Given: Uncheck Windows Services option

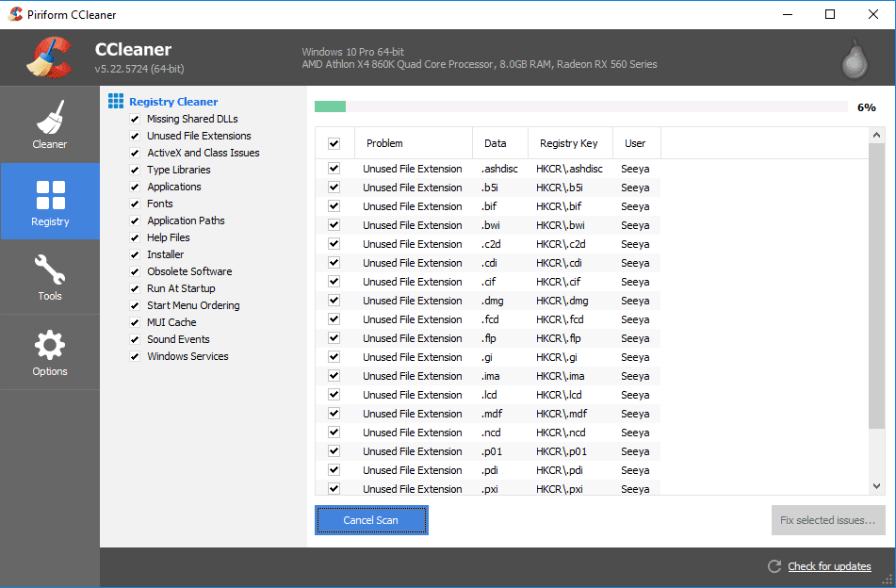Looking at the screenshot, I should [135, 356].
